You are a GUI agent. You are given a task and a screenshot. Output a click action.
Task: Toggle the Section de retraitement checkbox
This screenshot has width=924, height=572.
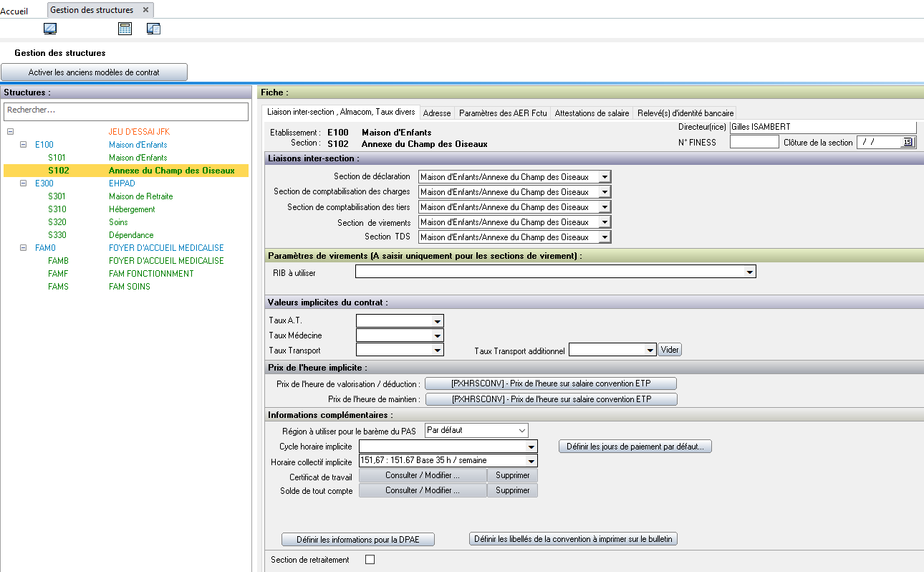370,560
